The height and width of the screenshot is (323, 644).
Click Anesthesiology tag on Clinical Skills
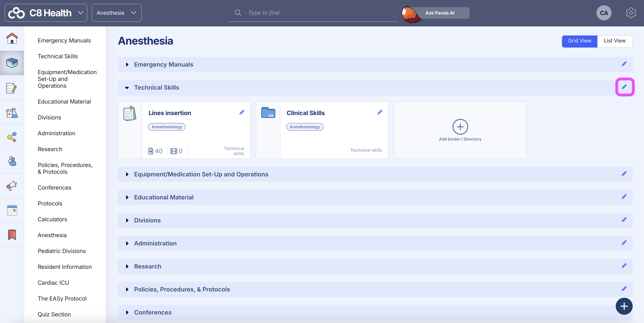click(305, 127)
